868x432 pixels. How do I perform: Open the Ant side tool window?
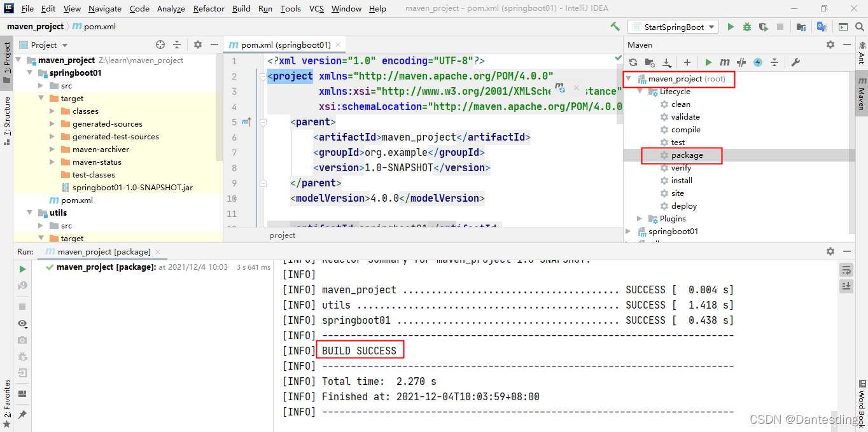pyautogui.click(x=862, y=53)
